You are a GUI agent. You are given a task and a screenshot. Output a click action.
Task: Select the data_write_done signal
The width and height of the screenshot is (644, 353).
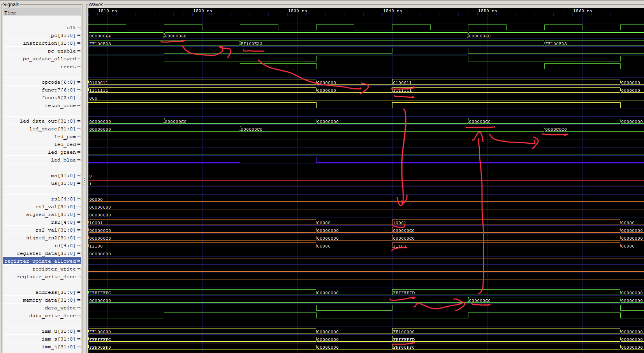42,316
